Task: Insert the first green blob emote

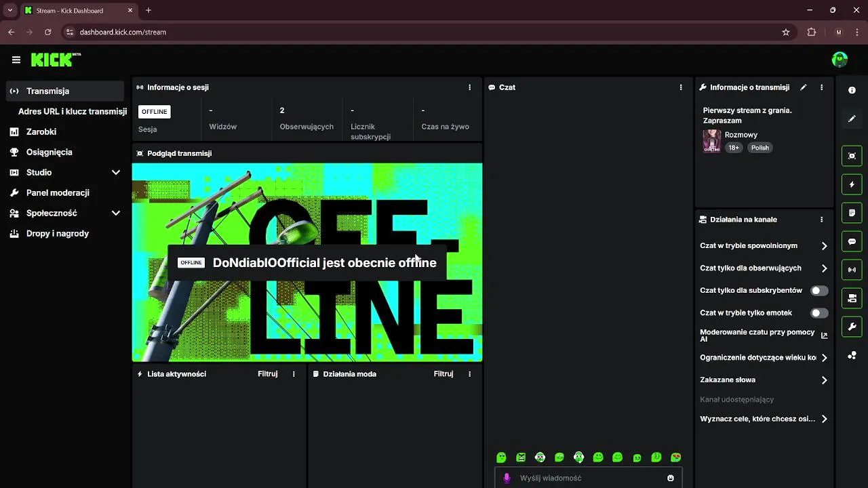Action: point(501,457)
